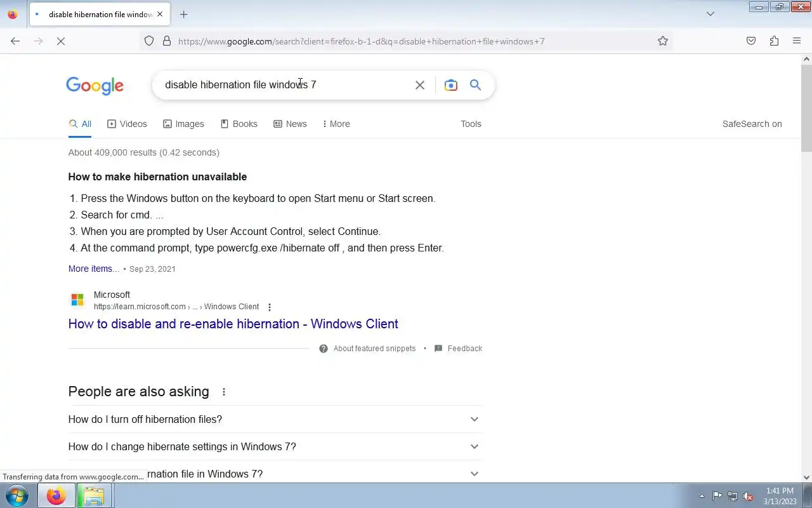
Task: Expand How do I turn off hibernation files
Action: click(x=275, y=419)
